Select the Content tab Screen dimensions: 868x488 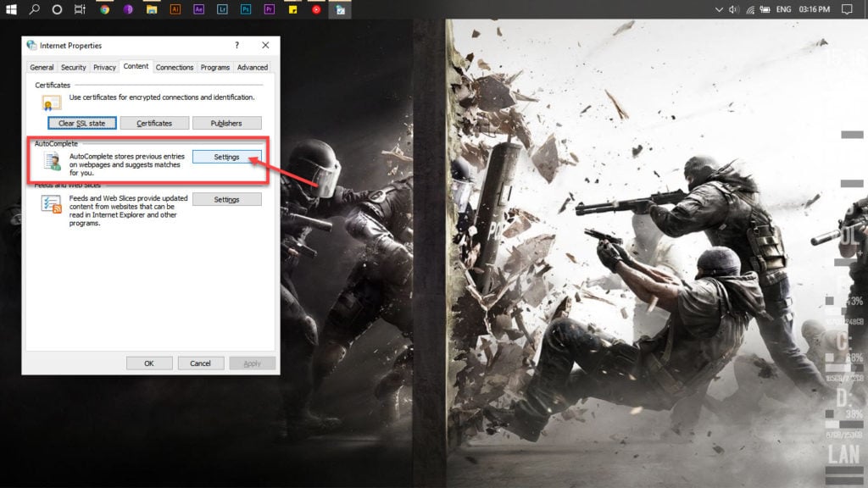tap(136, 66)
